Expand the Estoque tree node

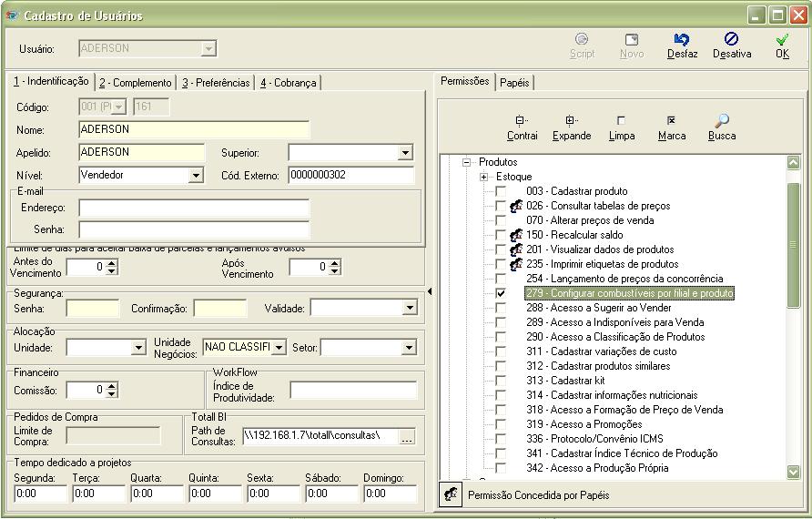(483, 177)
